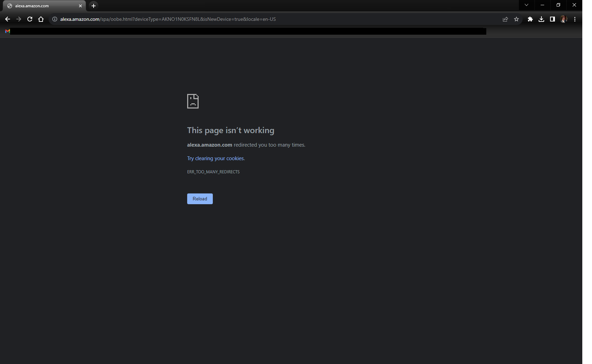592x364 pixels.
Task: Share this page icon
Action: click(505, 19)
